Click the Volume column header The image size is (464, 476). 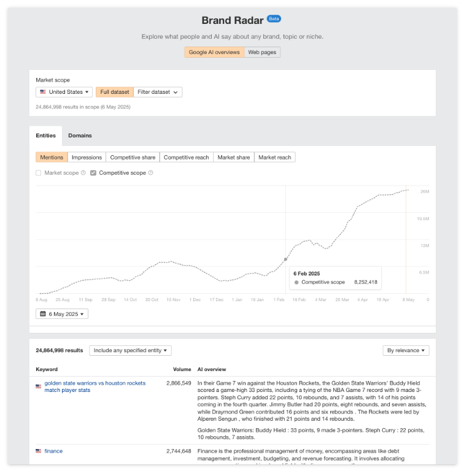(182, 369)
